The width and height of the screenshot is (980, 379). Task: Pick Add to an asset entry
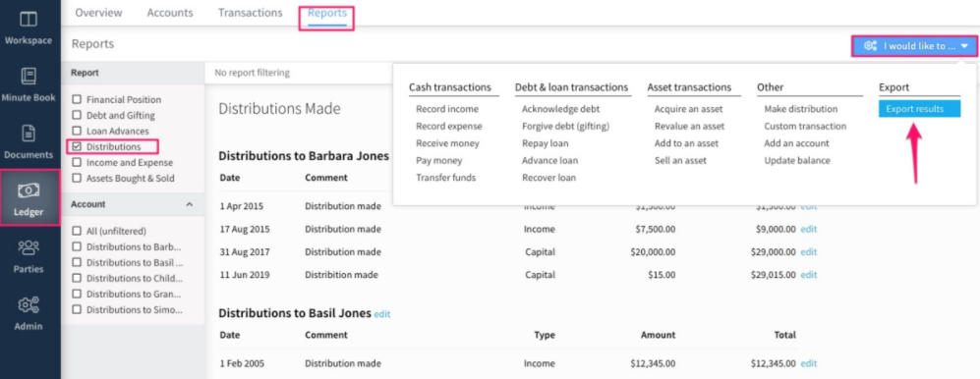tap(686, 143)
